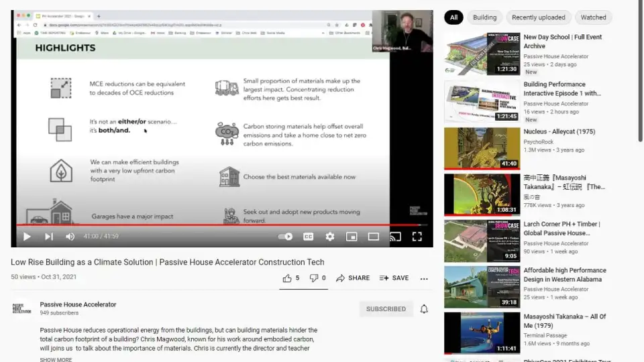Enter full screen mode
Screen dimensions: 644x362
pyautogui.click(x=417, y=237)
